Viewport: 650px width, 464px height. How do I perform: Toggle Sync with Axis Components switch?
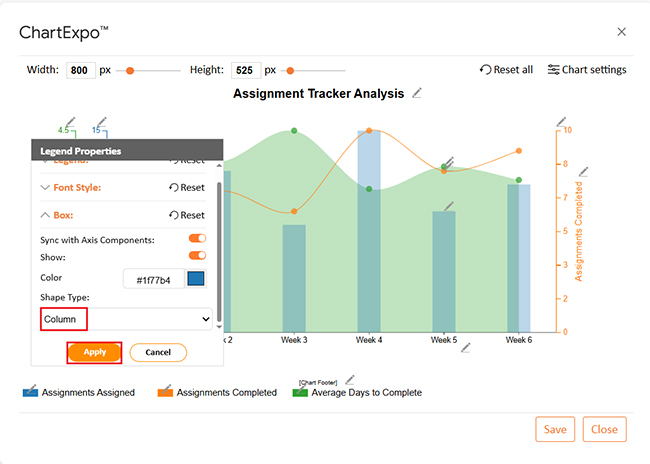[197, 239]
